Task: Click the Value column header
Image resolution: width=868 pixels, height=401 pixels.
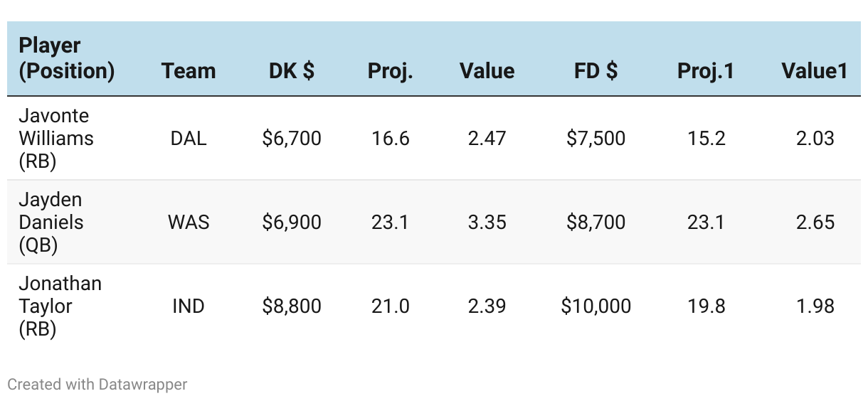Action: pos(487,71)
